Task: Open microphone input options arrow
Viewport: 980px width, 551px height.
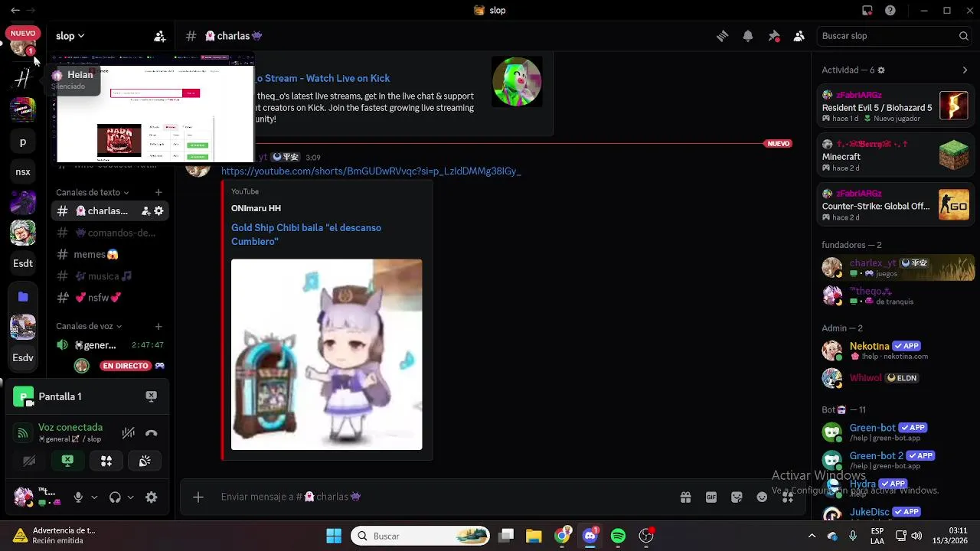Action: pos(94,497)
